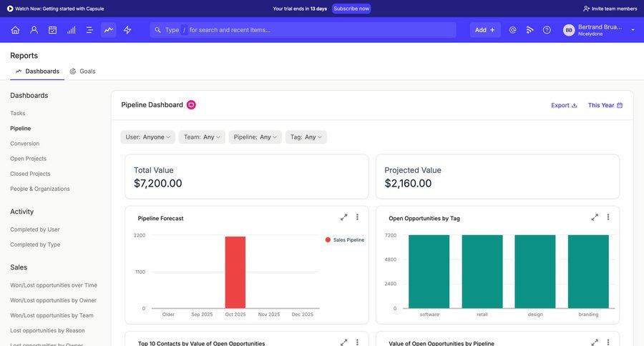Click the red Oct 2025 forecast bar

(235, 272)
